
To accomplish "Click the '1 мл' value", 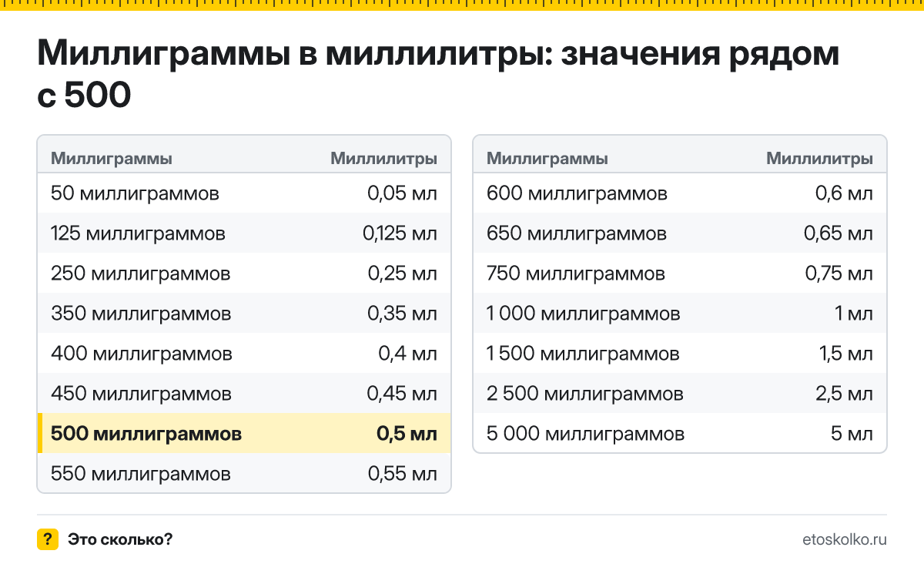I will [x=854, y=314].
